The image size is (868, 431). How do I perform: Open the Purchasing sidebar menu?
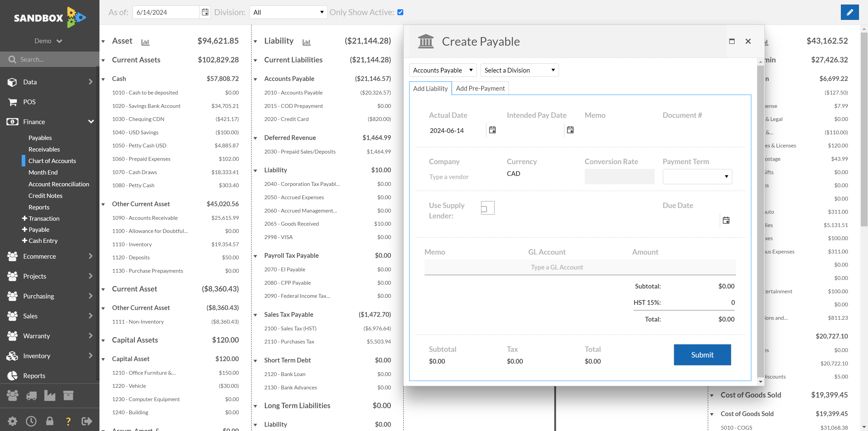[x=50, y=296]
